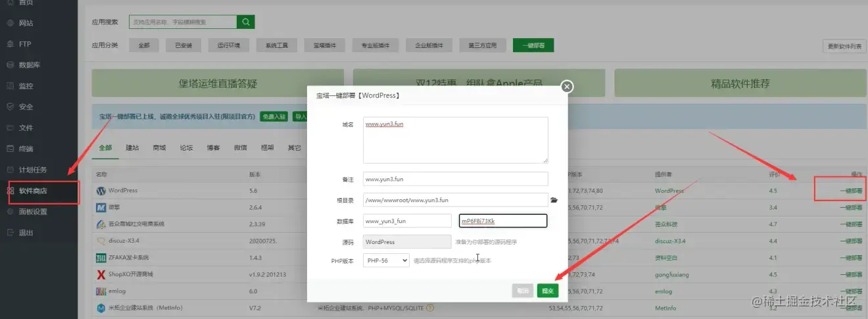Filter apps by 第三方应用
The height and width of the screenshot is (319, 868).
click(x=483, y=45)
